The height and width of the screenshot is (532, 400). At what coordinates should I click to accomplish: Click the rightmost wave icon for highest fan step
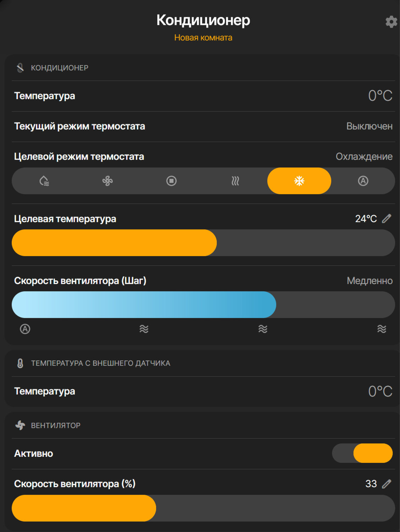click(382, 329)
